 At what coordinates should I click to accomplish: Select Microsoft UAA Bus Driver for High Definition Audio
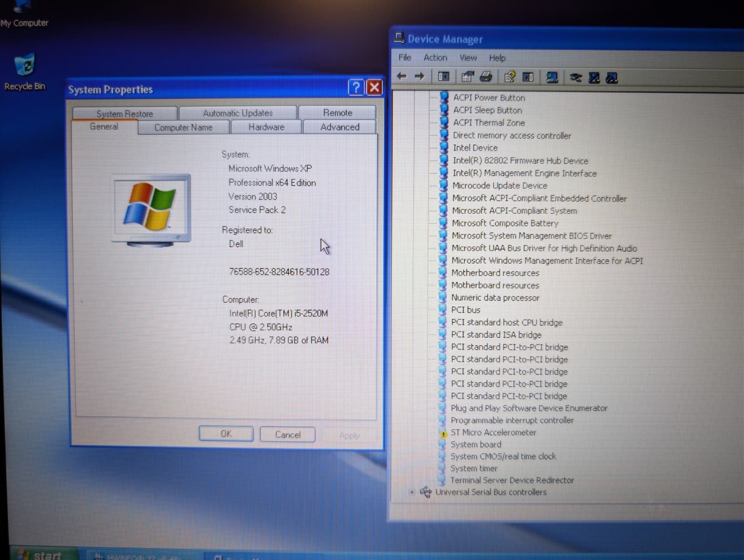pyautogui.click(x=544, y=248)
